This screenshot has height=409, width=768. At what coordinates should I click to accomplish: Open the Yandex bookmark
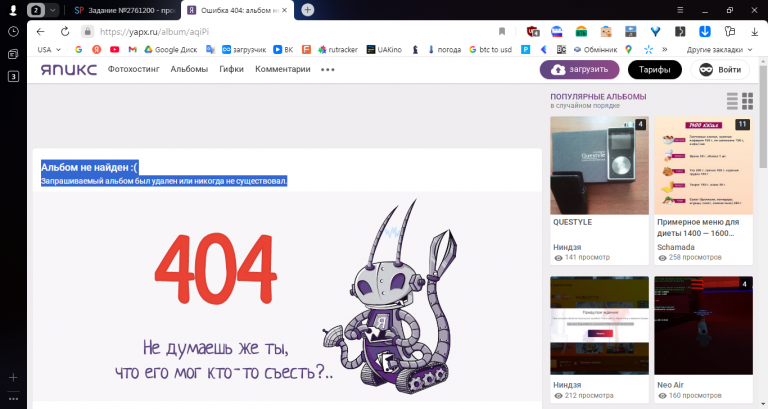click(x=96, y=49)
